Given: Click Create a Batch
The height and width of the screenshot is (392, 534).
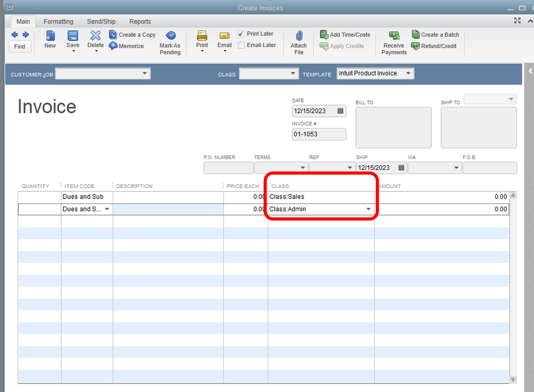Looking at the screenshot, I should click(435, 35).
